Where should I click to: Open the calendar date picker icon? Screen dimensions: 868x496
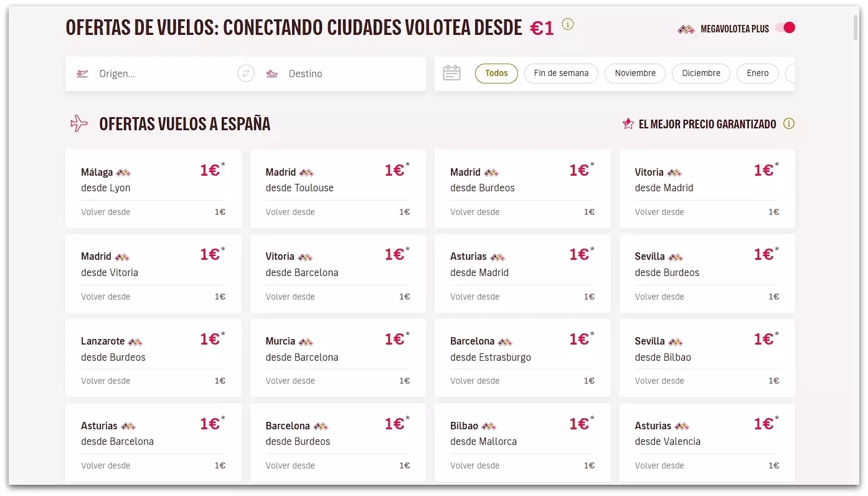click(x=451, y=73)
